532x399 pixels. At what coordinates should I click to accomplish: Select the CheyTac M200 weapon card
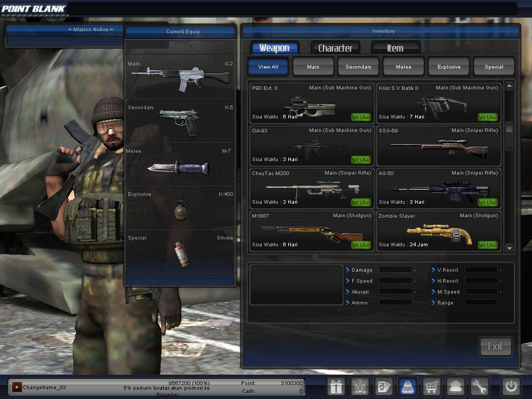coord(312,188)
